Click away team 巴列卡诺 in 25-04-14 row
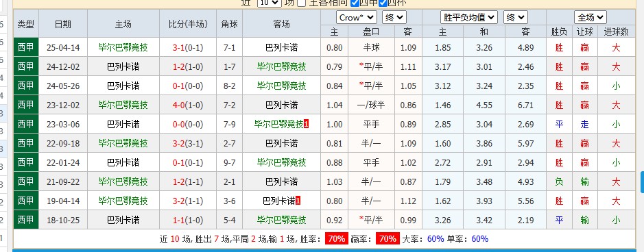This screenshot has height=252, width=644. [x=281, y=47]
